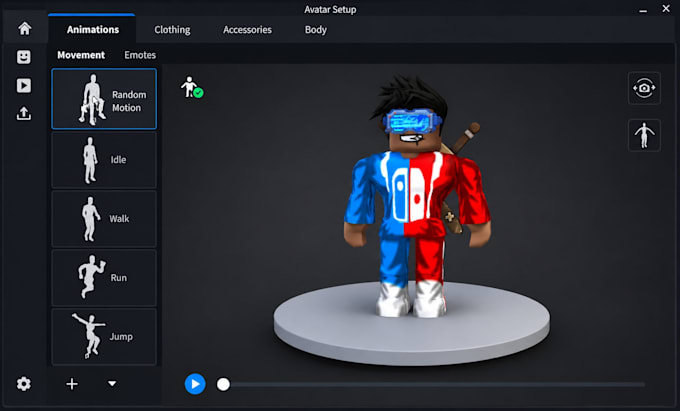Select the Idle animation card
This screenshot has width=680, height=411.
[104, 160]
